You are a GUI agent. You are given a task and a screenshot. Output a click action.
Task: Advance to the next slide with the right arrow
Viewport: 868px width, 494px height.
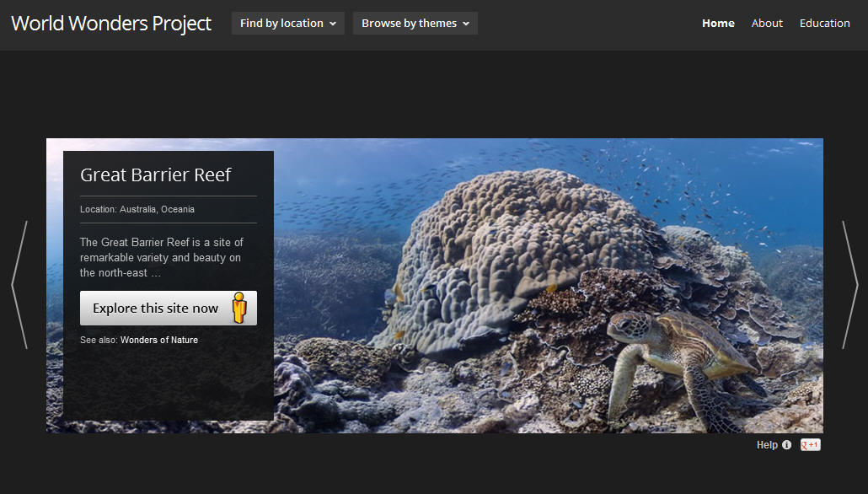849,285
